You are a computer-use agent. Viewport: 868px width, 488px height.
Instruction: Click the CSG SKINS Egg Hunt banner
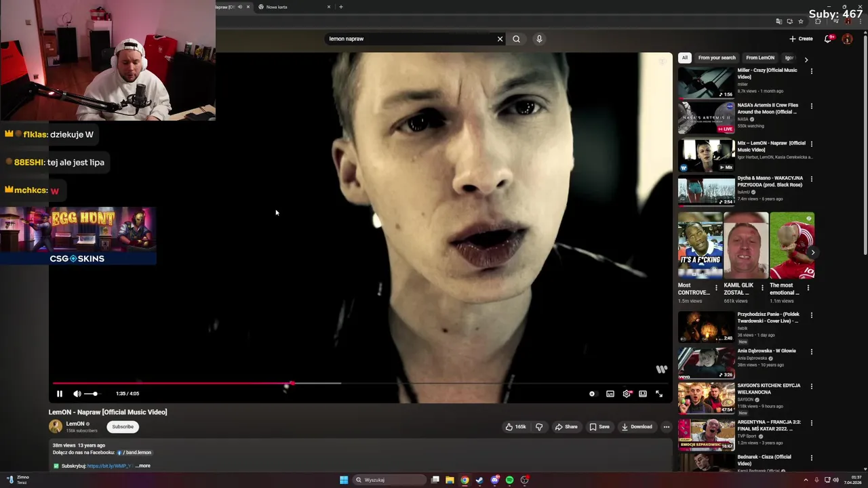click(x=78, y=236)
